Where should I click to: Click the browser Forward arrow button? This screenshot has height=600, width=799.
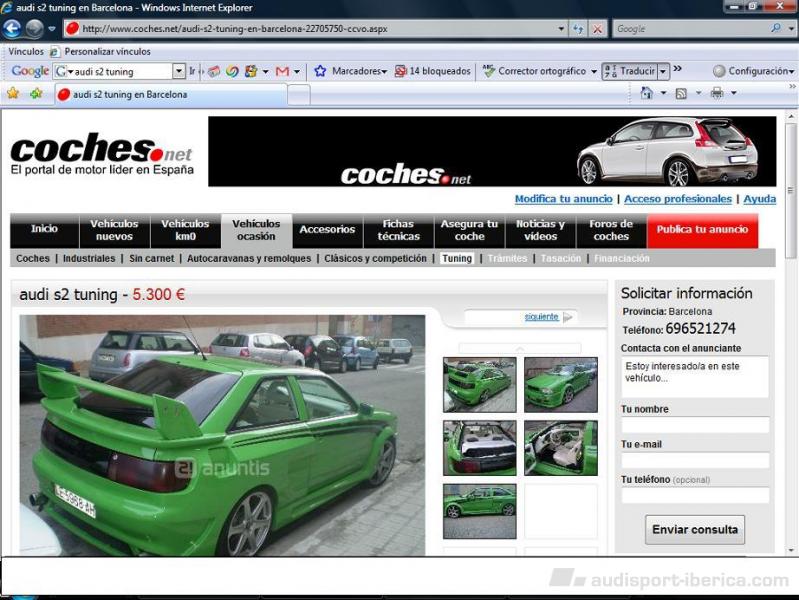pyautogui.click(x=34, y=29)
